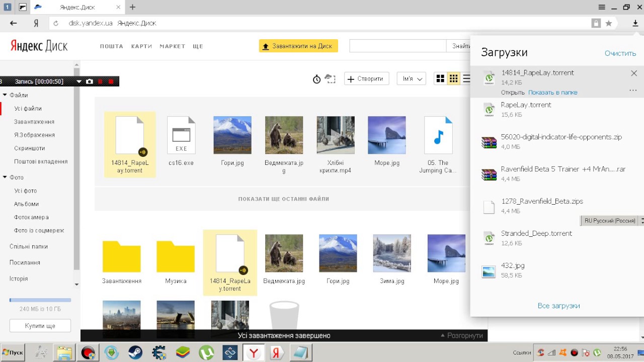Click the Створити button
This screenshot has height=362, width=644.
pos(366,78)
